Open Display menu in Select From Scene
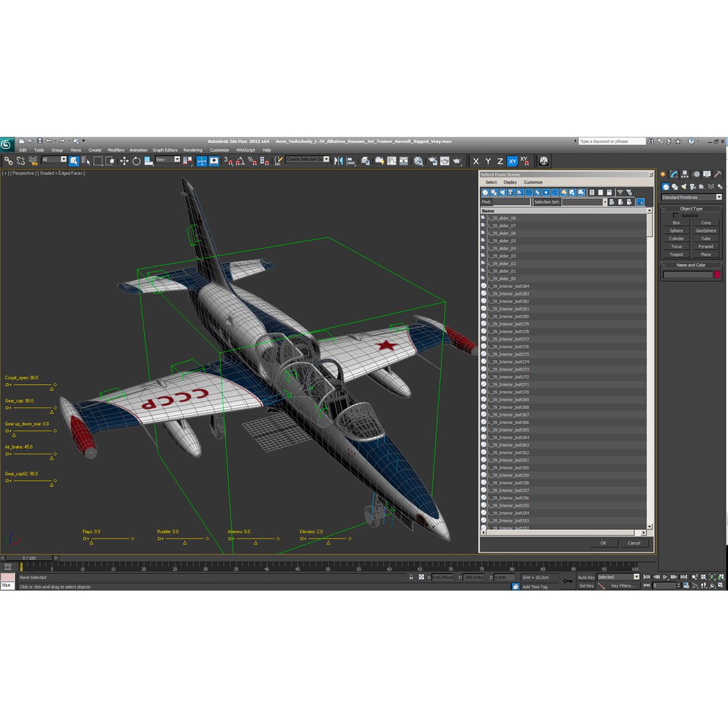The image size is (728, 728). click(x=510, y=183)
